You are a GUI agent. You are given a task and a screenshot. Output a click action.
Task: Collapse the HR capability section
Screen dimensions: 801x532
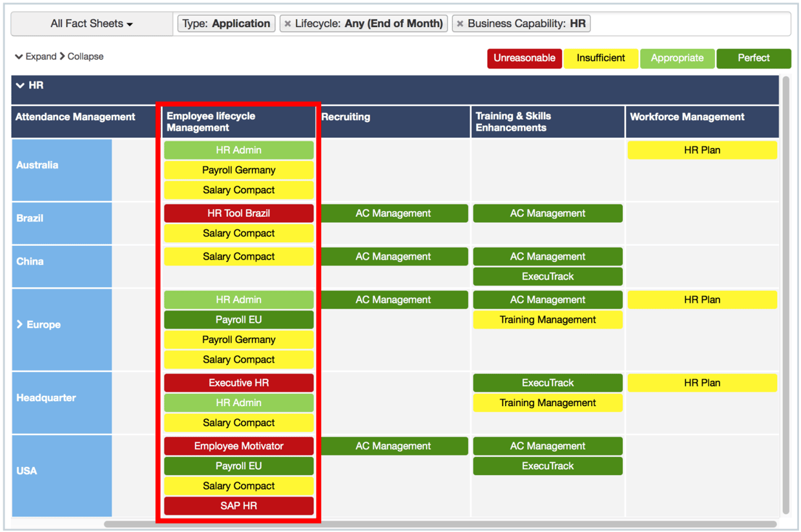tap(20, 85)
